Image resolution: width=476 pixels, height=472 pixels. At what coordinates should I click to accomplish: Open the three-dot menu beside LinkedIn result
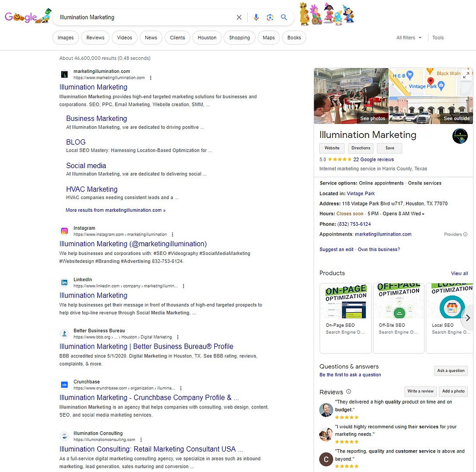click(x=184, y=286)
